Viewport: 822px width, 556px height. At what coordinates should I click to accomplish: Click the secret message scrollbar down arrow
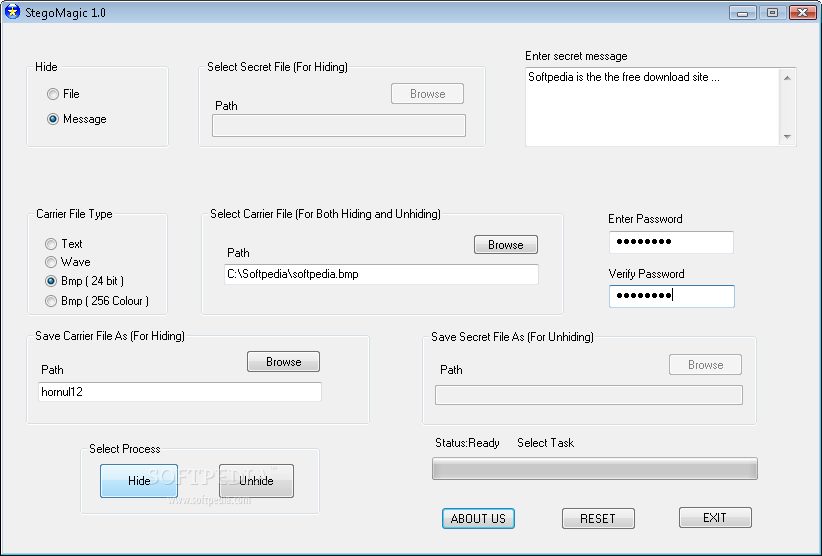click(787, 136)
